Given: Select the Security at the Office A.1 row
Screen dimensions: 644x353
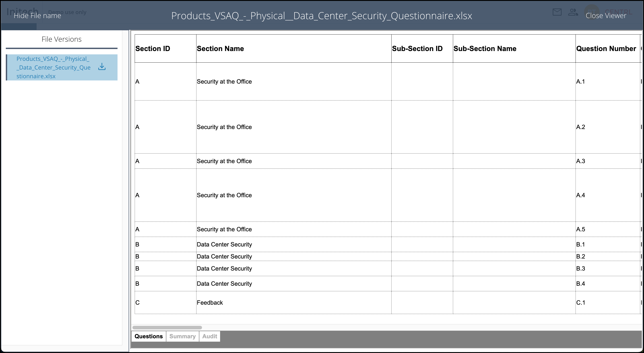Looking at the screenshot, I should click(x=224, y=81).
